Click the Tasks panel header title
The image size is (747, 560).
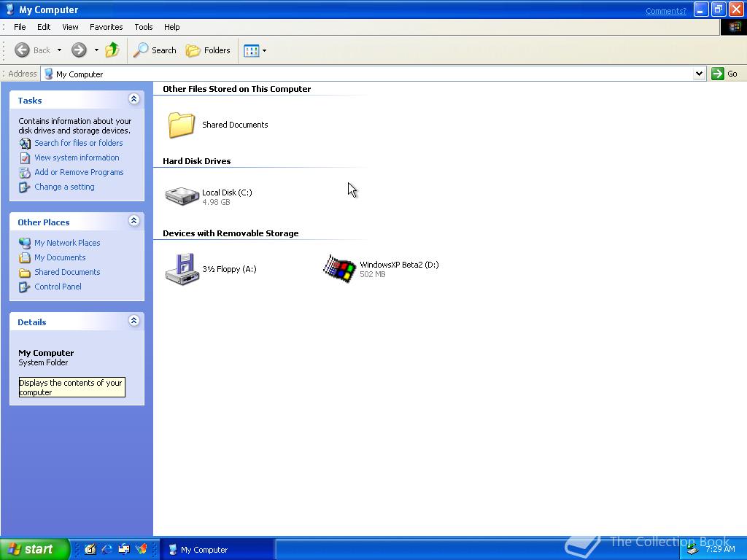pyautogui.click(x=29, y=101)
